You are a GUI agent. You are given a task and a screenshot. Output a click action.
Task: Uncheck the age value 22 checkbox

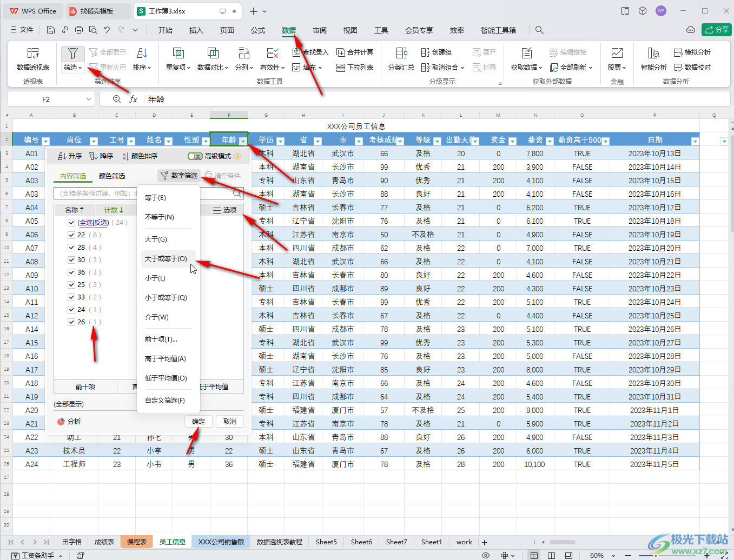[x=71, y=235]
